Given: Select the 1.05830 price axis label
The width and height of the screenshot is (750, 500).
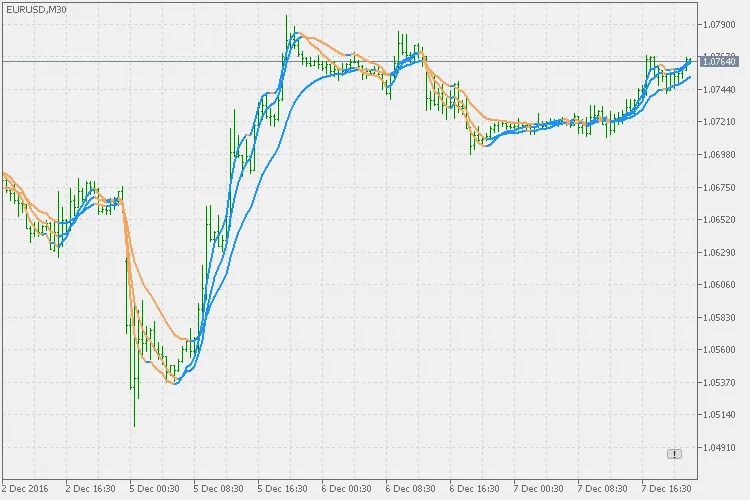Looking at the screenshot, I should point(720,317).
